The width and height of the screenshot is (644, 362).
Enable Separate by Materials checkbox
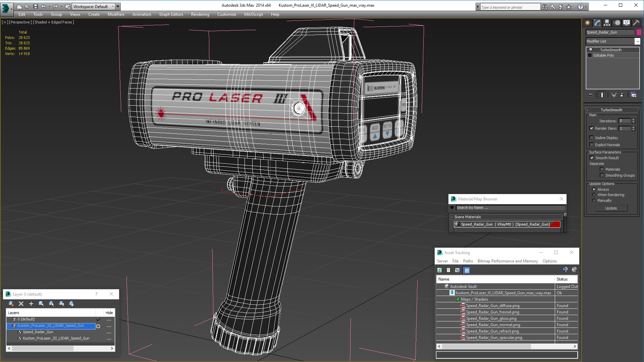602,169
